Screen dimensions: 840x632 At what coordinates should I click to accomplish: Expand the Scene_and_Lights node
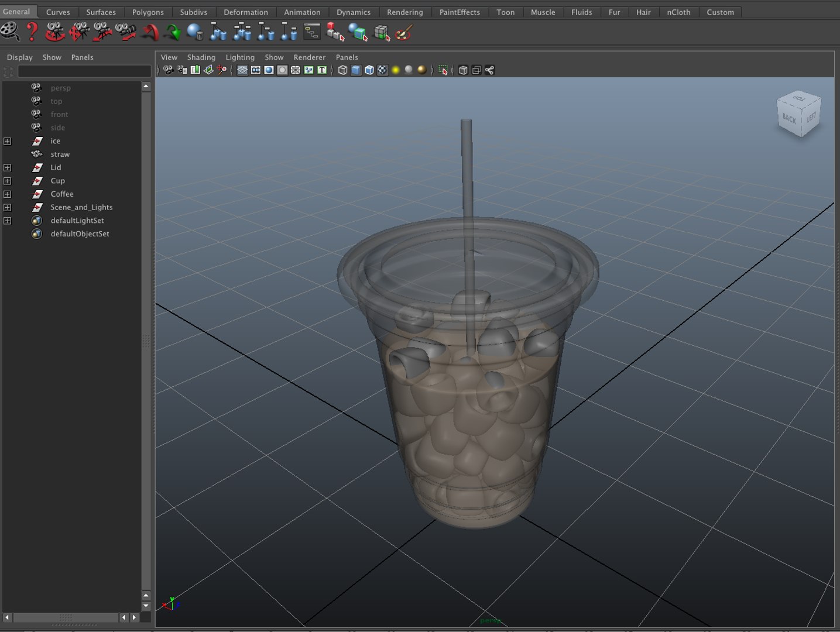[x=7, y=207]
